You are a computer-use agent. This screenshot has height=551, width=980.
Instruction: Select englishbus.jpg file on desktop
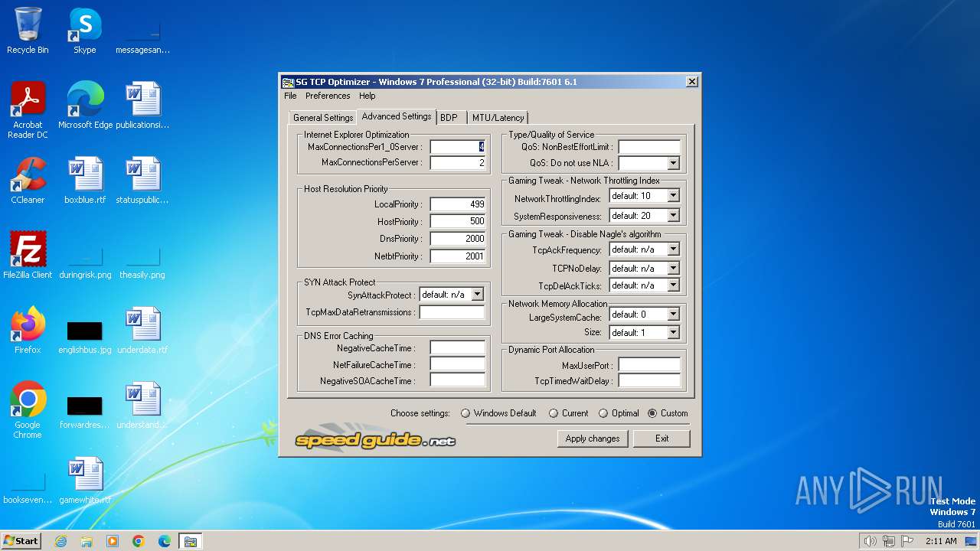pos(85,335)
